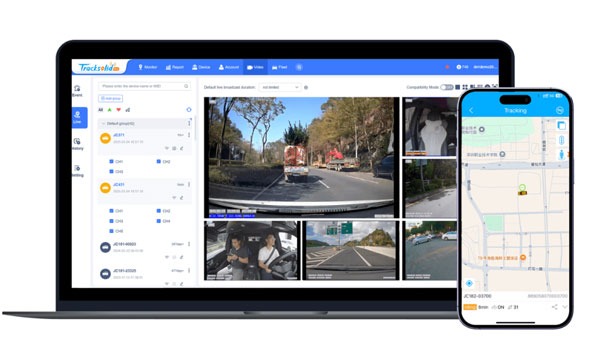The width and height of the screenshot is (600, 360).
Task: Tap the back arrow on Tracking screen
Action: (x=471, y=111)
